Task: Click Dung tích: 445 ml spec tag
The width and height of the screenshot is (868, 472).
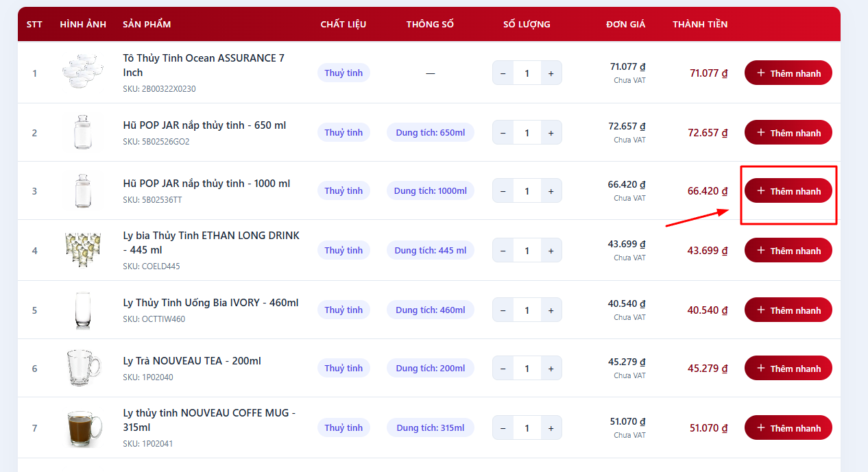Action: click(x=430, y=251)
